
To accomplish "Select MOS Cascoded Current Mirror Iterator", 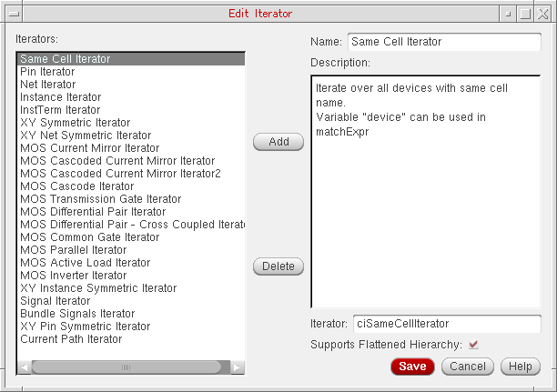I will (131, 161).
